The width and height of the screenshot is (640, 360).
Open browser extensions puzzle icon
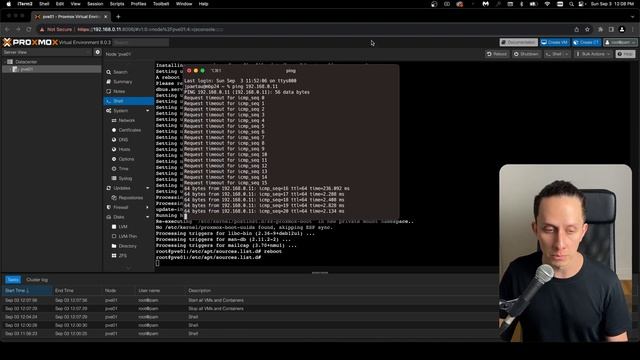click(600, 29)
